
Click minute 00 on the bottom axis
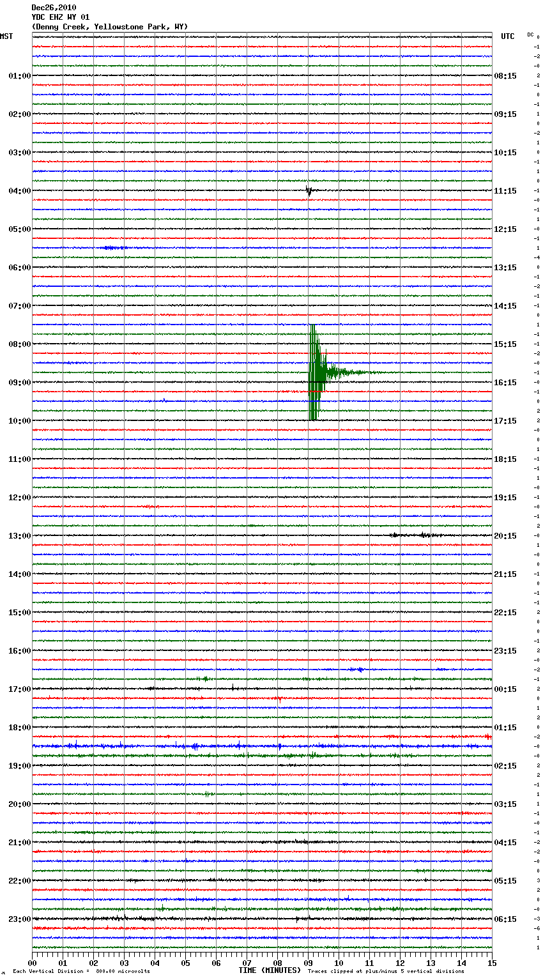coord(33,962)
